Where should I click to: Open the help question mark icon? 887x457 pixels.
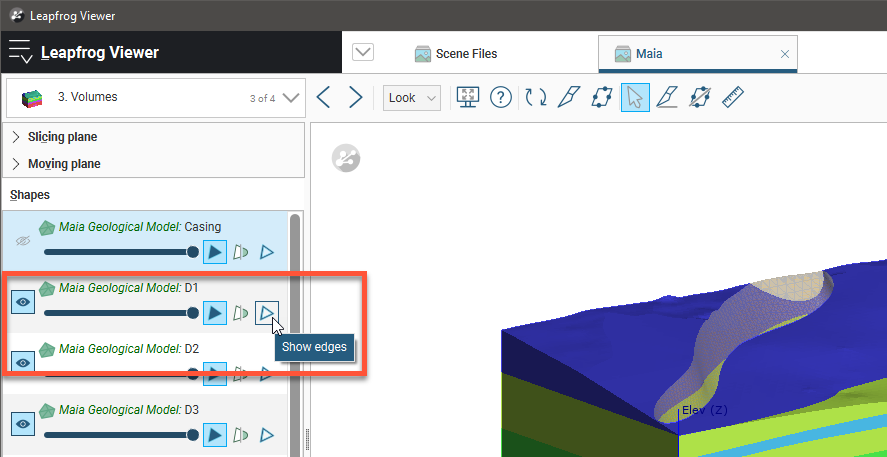(501, 98)
